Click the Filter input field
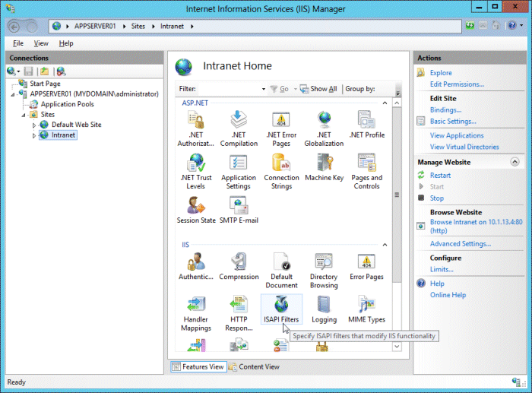Screen dimensions: 532x393 click(x=229, y=89)
